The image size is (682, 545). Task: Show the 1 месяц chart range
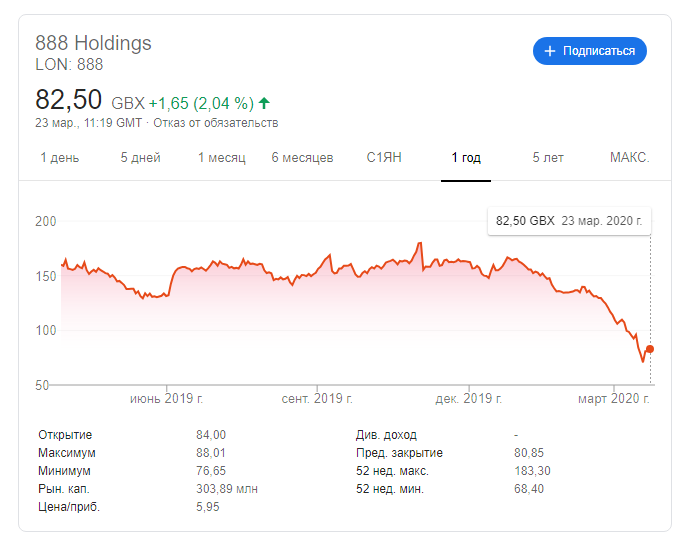point(221,158)
